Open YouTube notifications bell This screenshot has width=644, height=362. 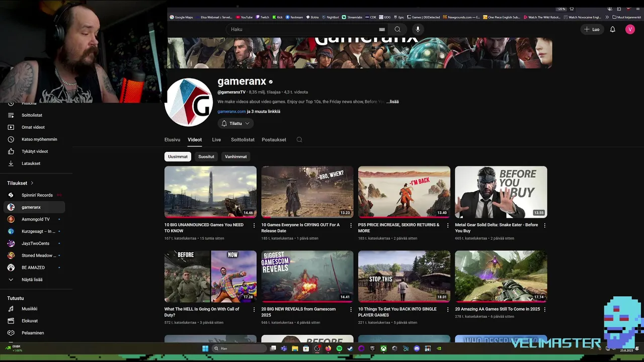pyautogui.click(x=612, y=29)
